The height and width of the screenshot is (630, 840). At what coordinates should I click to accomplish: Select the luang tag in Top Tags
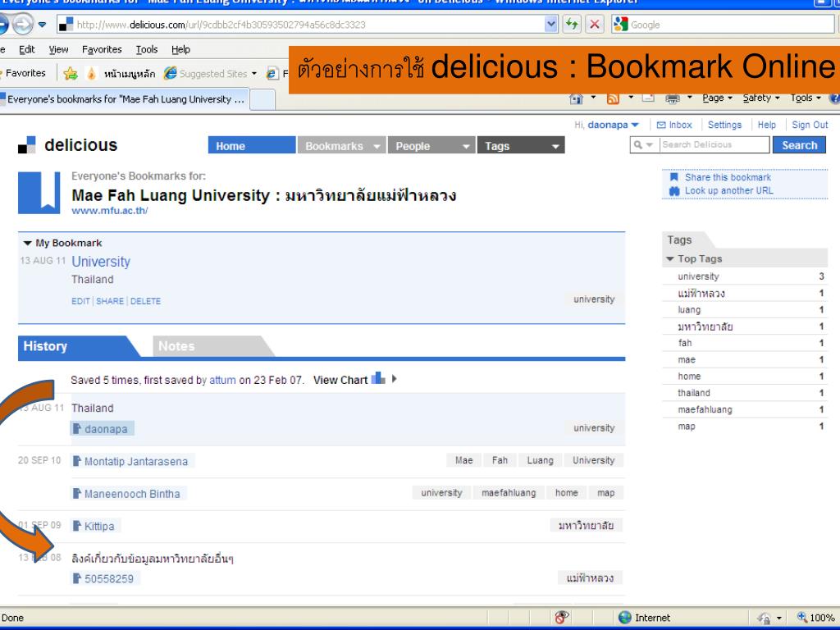(x=689, y=309)
